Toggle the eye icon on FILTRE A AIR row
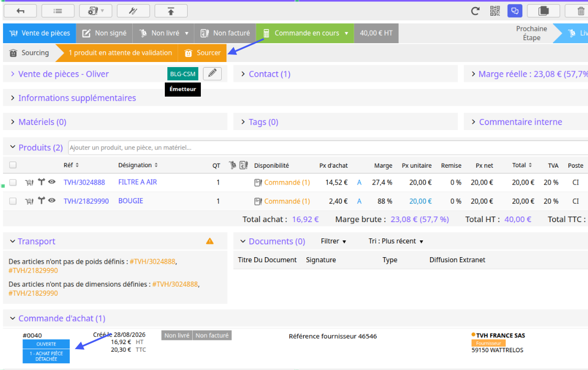The width and height of the screenshot is (588, 370). 52,182
